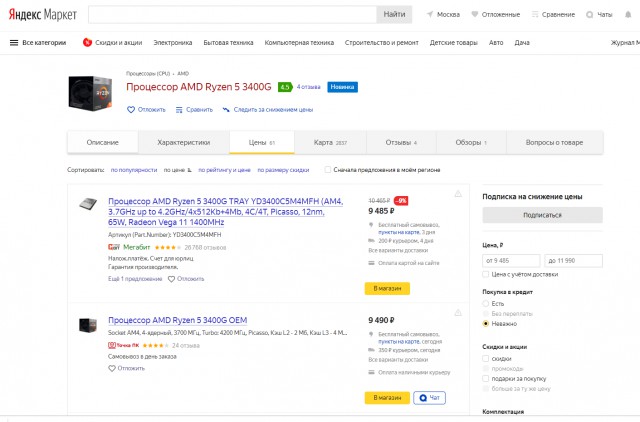Image resolution: width=640 pixels, height=422 pixels.
Task: Open the Процессоры (CPU) breadcrumb
Action: coord(148,73)
